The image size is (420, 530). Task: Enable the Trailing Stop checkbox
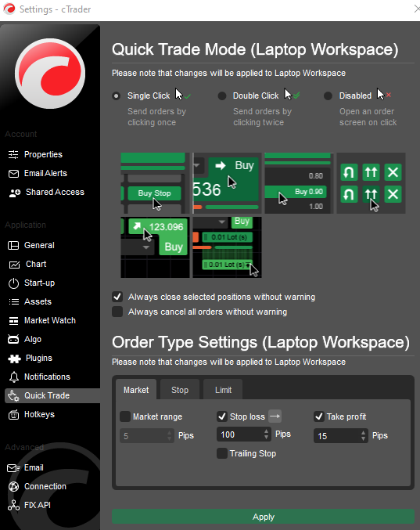[x=222, y=453]
